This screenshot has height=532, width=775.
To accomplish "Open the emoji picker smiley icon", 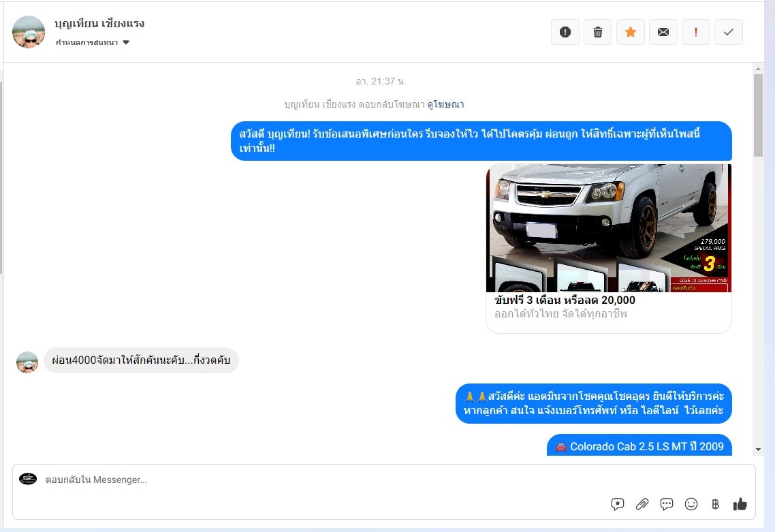I will pos(691,504).
